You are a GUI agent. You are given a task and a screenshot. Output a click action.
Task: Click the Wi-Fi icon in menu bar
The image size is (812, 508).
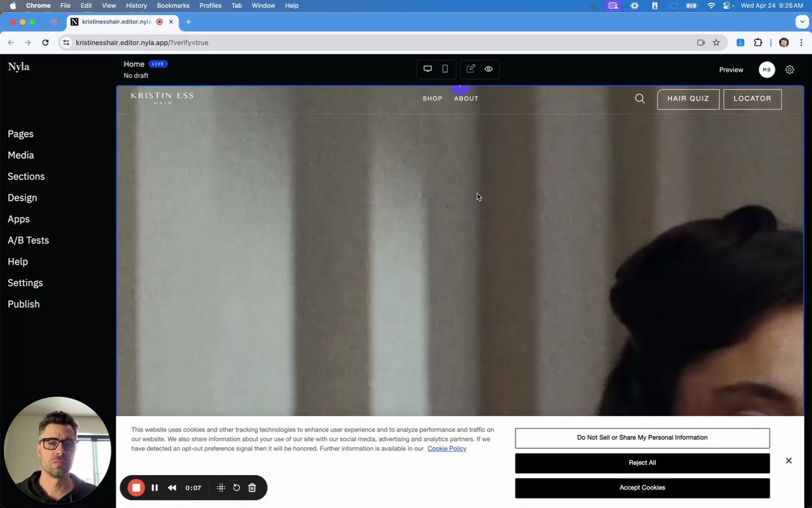(x=711, y=6)
